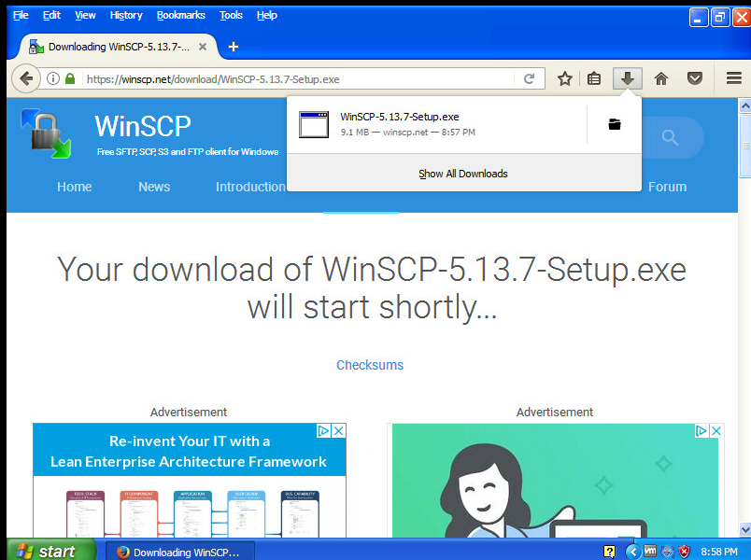Click the red security shield tray icon
The width and height of the screenshot is (751, 560).
click(685, 552)
